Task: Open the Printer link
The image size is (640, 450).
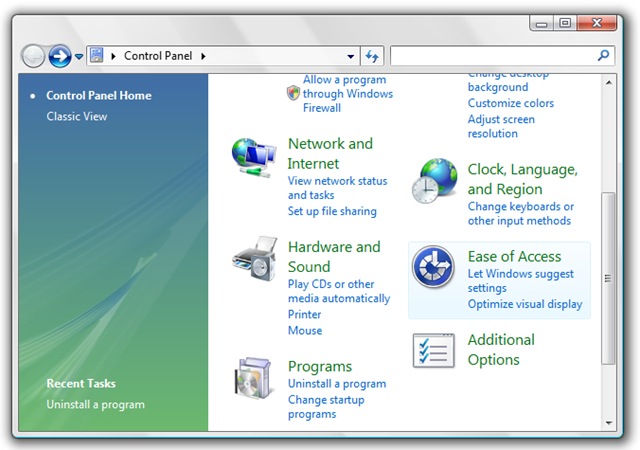Action: [x=304, y=314]
